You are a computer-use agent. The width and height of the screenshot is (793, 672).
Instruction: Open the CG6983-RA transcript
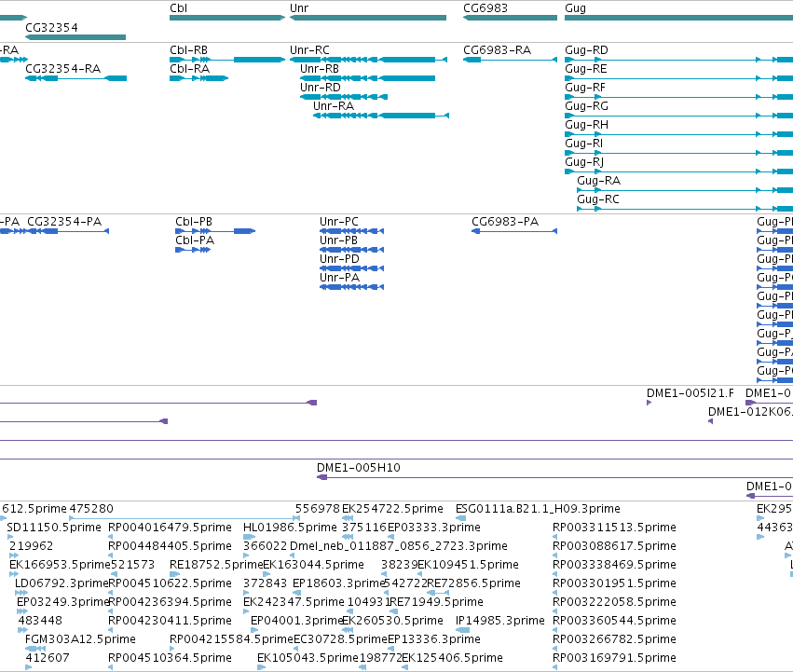pos(510,60)
